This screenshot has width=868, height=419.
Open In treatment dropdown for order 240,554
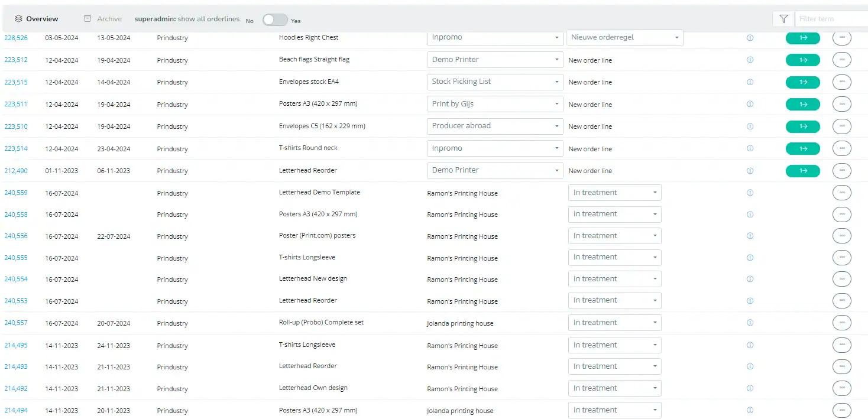tap(615, 279)
